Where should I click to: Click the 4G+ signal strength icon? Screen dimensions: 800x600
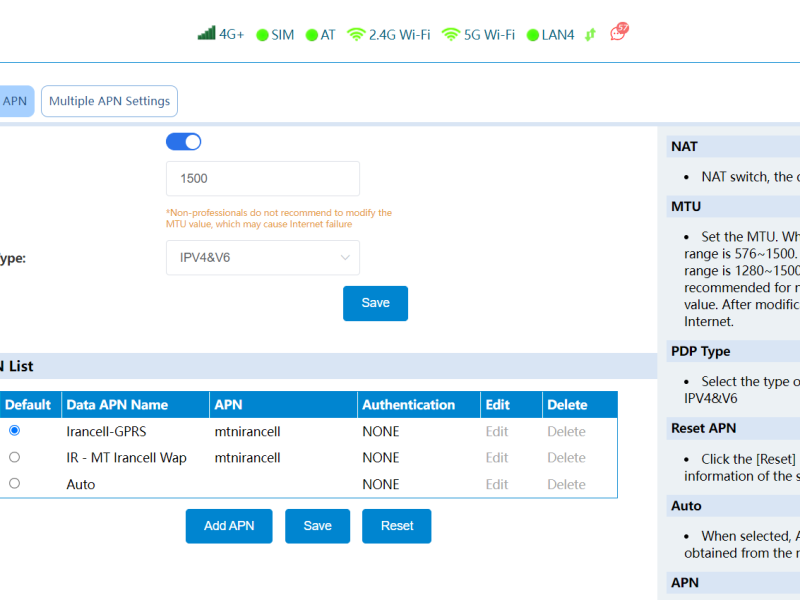[206, 34]
